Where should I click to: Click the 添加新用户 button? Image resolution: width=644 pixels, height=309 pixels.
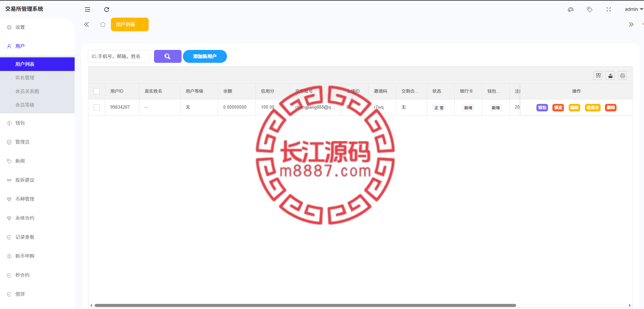[205, 56]
